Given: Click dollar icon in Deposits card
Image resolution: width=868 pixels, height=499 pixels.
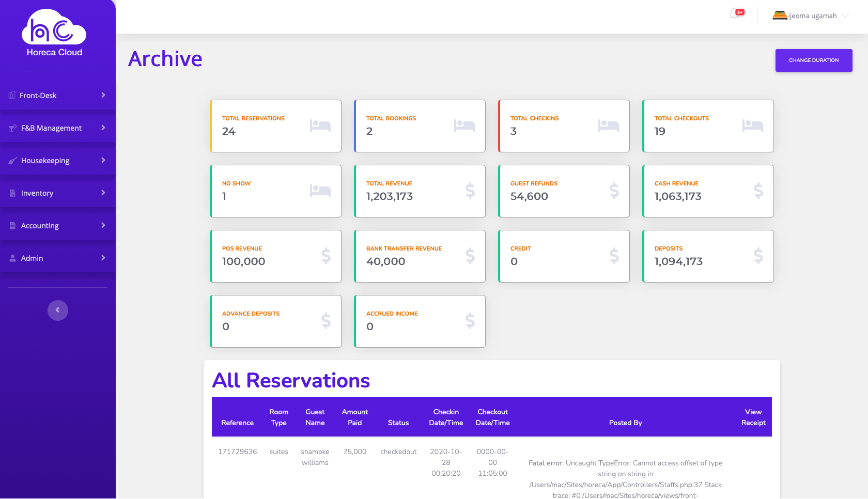Looking at the screenshot, I should coord(758,256).
